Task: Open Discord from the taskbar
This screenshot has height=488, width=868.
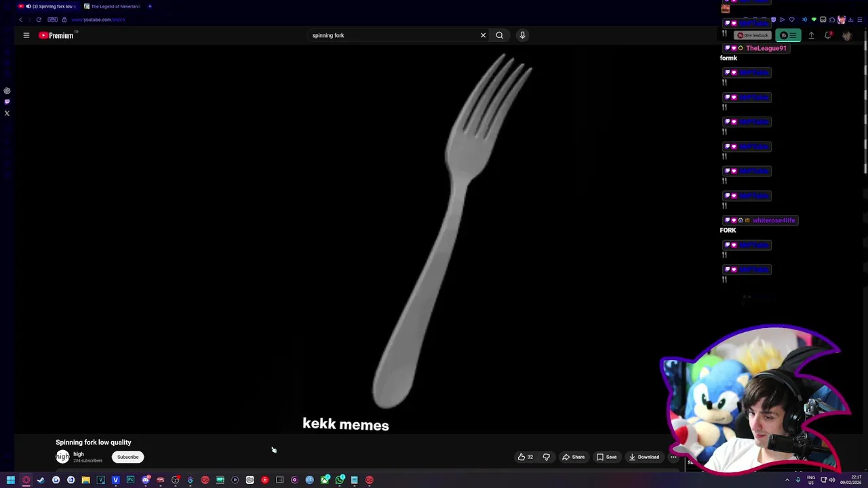Action: [145, 480]
